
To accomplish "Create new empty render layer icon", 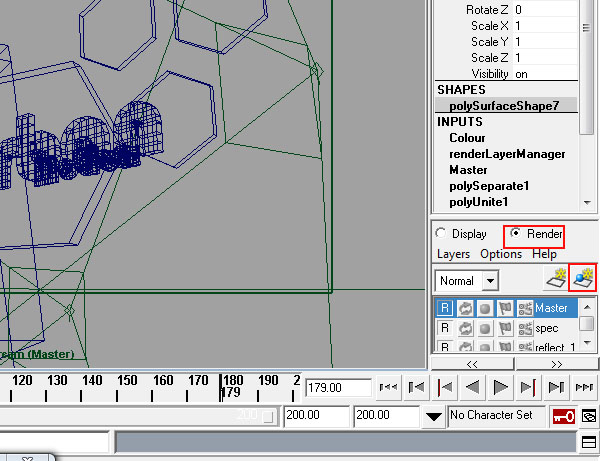I will (x=555, y=279).
